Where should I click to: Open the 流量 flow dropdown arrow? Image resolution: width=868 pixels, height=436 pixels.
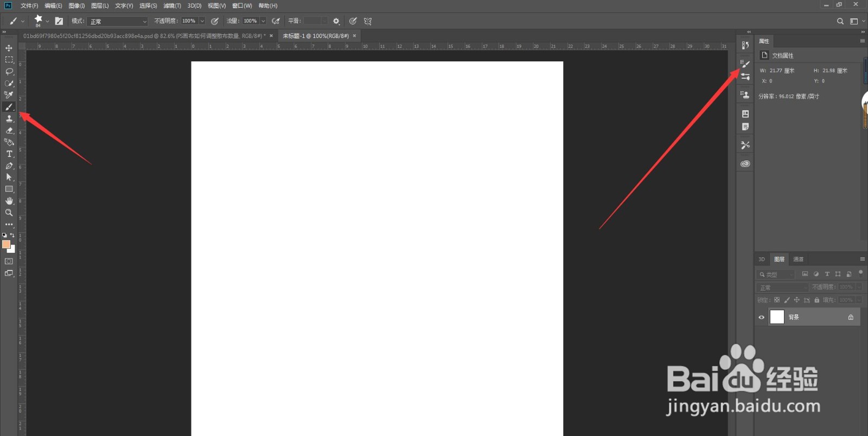(x=263, y=21)
